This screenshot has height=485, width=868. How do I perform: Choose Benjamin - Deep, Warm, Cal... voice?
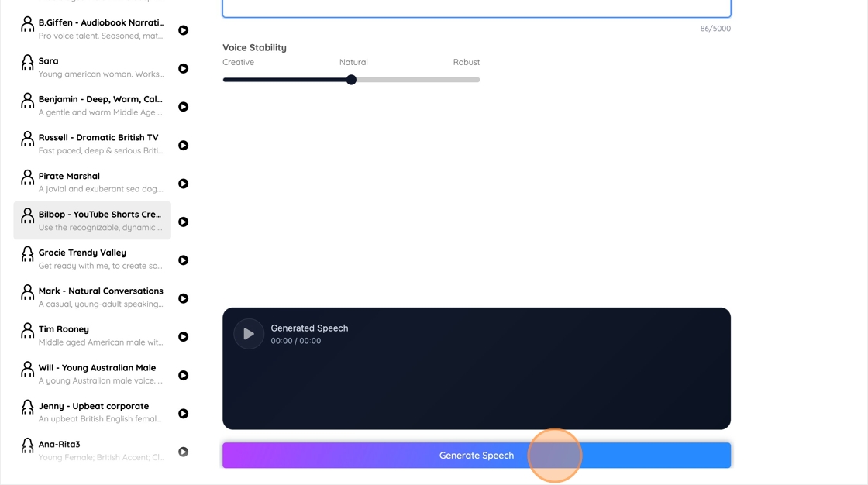(100, 99)
